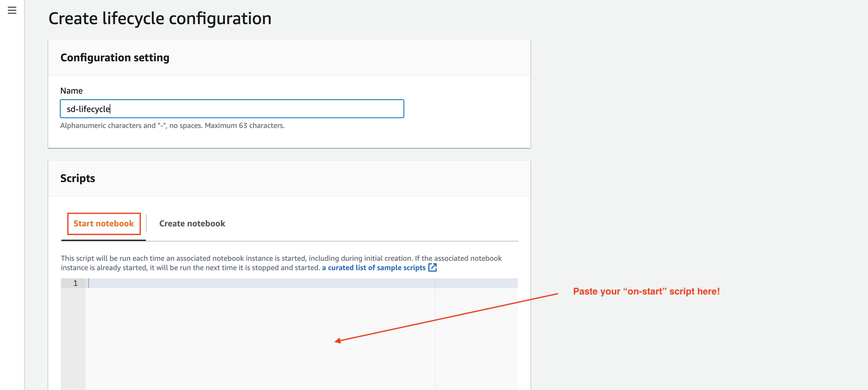Click the Create lifecycle configuration page heading
This screenshot has height=390, width=868.
[160, 18]
